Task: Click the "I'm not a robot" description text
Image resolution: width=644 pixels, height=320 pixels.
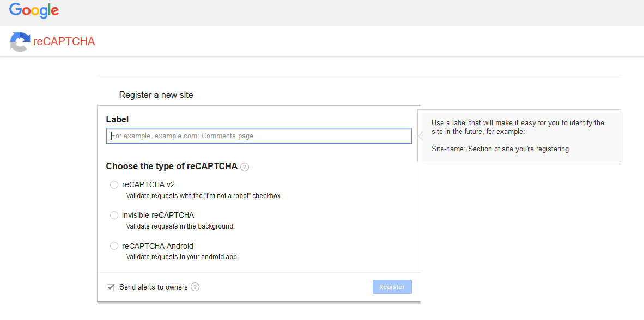Action: pyautogui.click(x=204, y=196)
